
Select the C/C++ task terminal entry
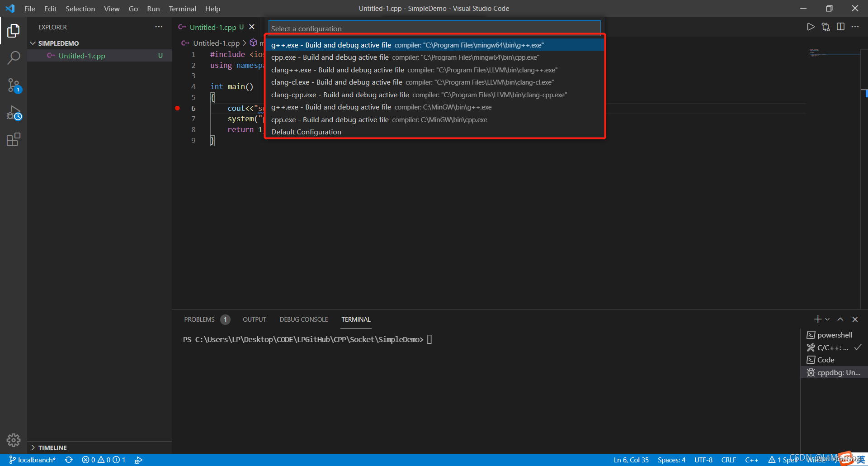tap(834, 347)
